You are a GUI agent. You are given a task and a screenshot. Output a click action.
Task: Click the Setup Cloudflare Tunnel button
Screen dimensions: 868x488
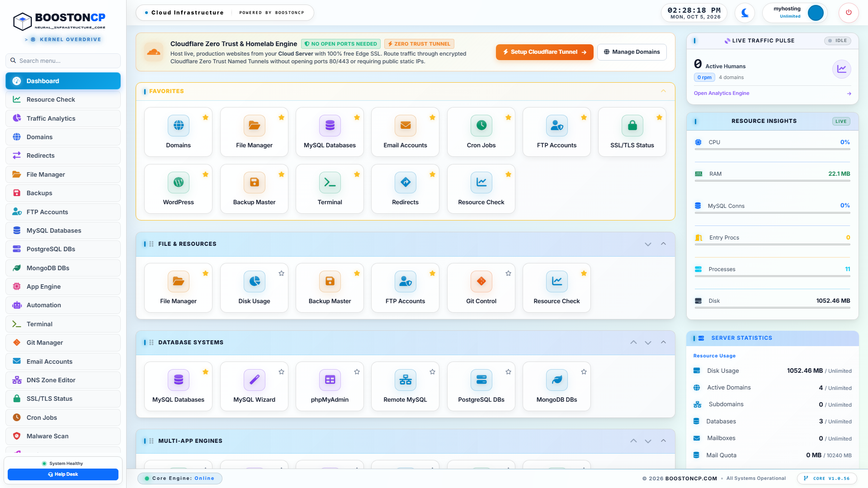coord(544,52)
